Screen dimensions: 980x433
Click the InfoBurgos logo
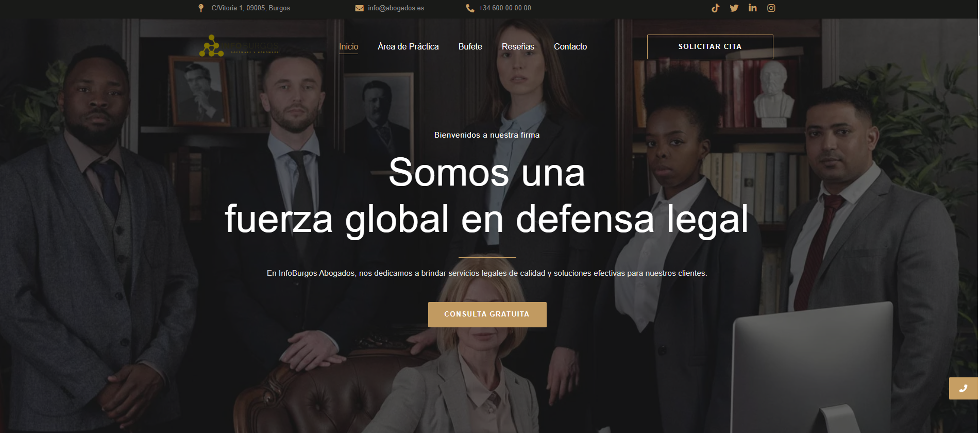(240, 46)
